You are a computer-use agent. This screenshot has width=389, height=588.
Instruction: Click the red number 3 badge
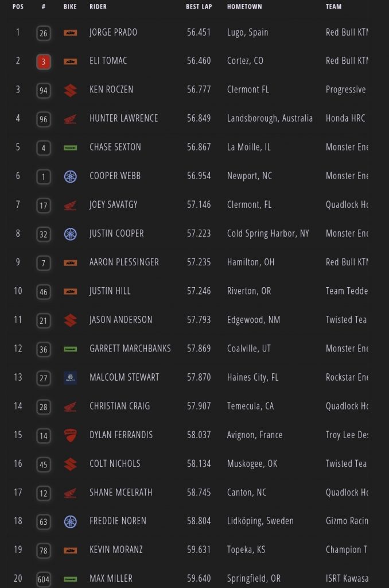tap(44, 61)
